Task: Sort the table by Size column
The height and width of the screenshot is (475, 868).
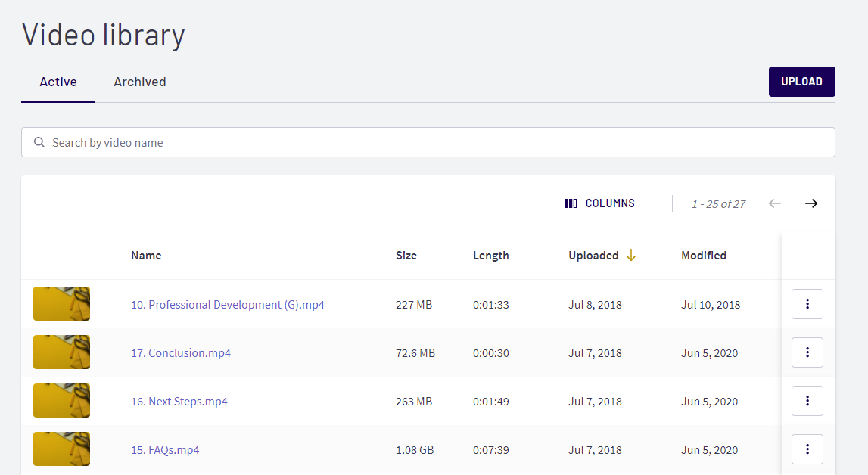Action: pos(406,256)
